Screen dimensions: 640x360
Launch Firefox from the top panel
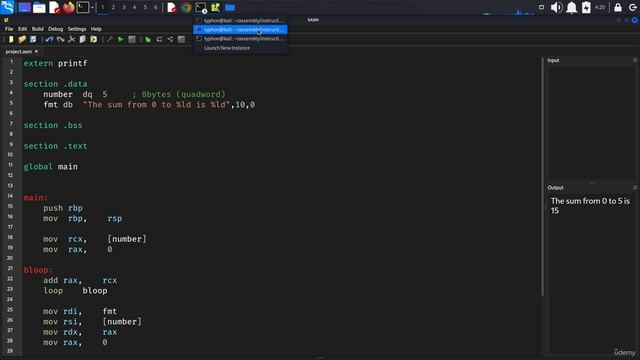[x=69, y=7]
